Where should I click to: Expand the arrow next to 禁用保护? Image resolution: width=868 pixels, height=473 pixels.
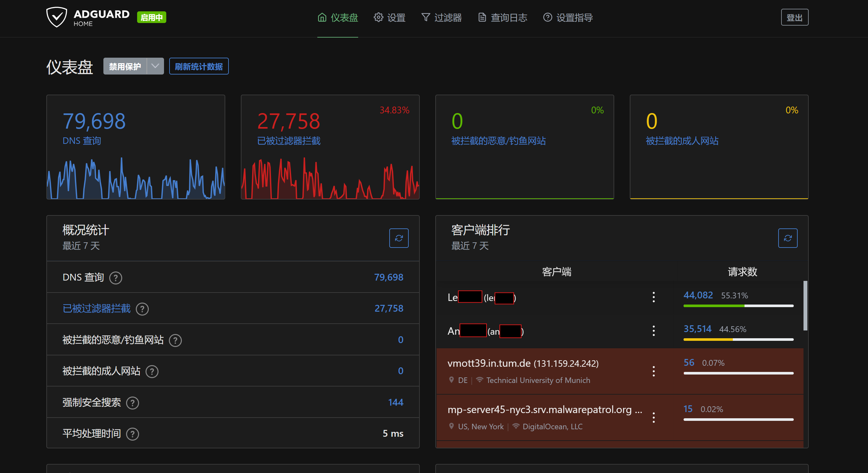pos(155,66)
